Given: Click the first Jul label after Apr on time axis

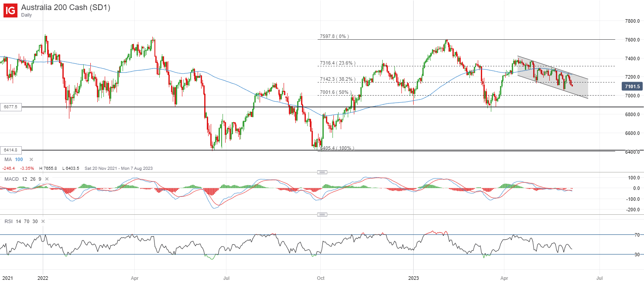Looking at the screenshot, I should click(x=226, y=277).
